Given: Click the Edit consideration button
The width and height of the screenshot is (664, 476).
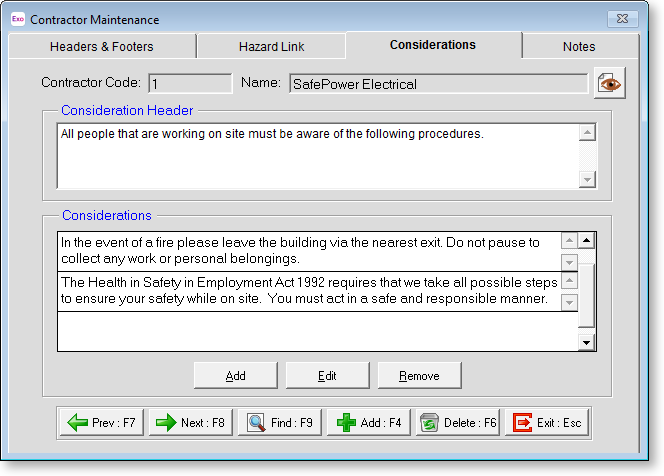Looking at the screenshot, I should 327,375.
